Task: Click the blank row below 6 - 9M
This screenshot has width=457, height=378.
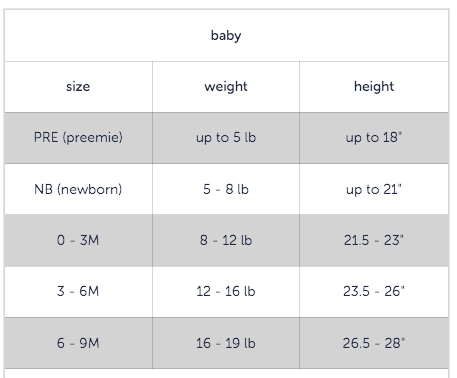Action: pyautogui.click(x=226, y=373)
